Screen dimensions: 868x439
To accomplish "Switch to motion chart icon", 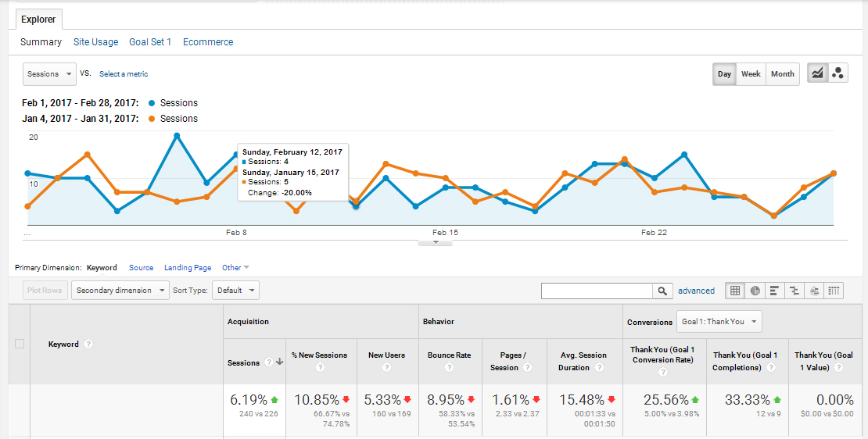I will (838, 73).
